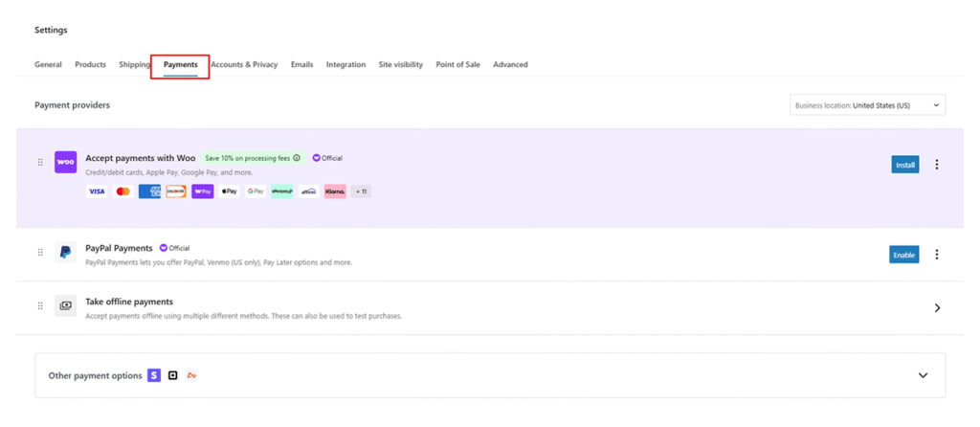Expand the Other payment options section
This screenshot has height=427, width=980.
(x=923, y=375)
